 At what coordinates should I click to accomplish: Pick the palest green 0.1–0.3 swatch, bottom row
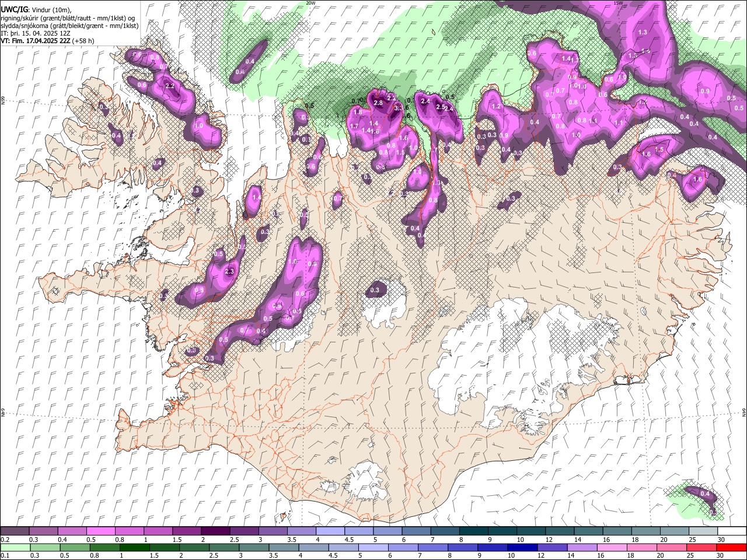pos(16,547)
